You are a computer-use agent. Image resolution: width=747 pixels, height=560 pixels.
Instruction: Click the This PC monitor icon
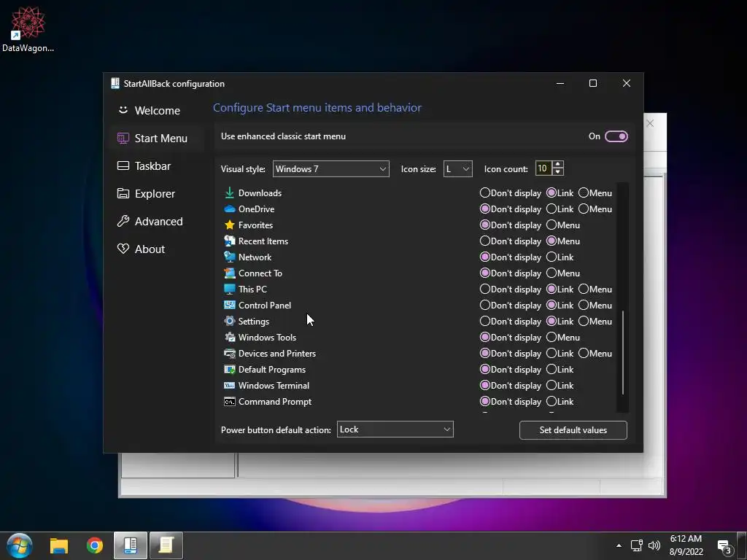[229, 289]
